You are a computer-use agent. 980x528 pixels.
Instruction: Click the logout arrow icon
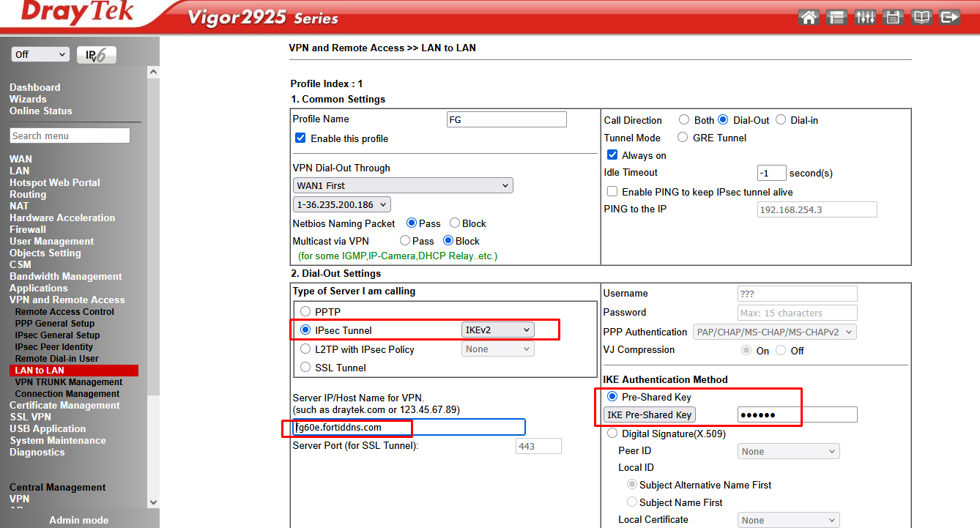click(949, 17)
